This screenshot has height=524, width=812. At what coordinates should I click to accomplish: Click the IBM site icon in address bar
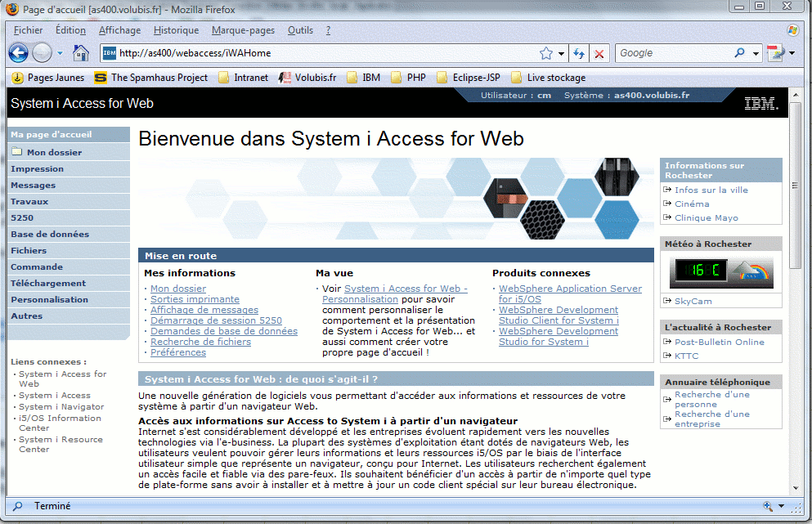(x=110, y=53)
